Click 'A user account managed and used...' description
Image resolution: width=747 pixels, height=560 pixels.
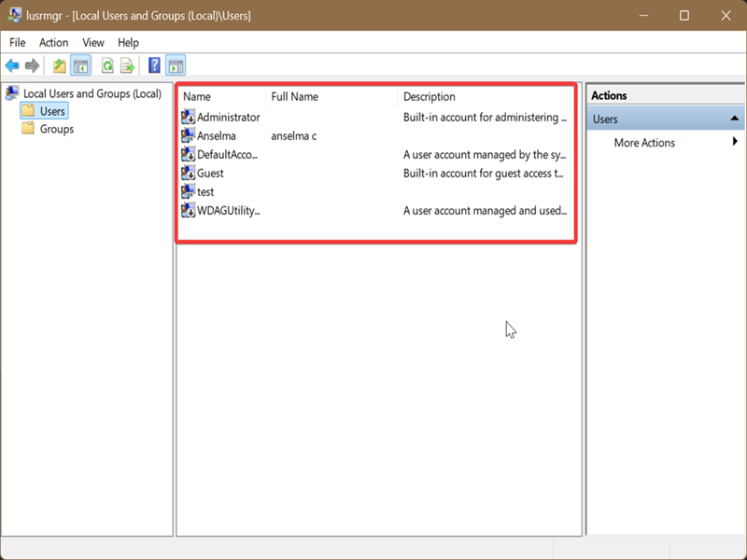(x=485, y=211)
